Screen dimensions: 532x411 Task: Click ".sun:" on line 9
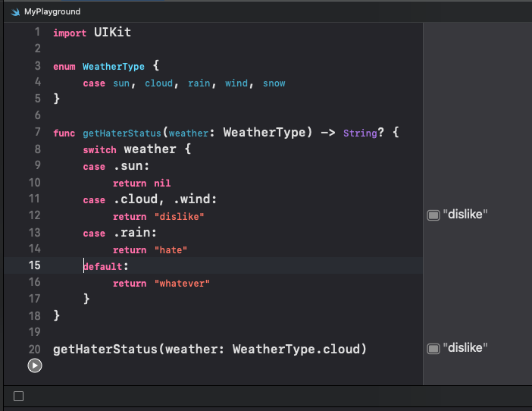131,166
